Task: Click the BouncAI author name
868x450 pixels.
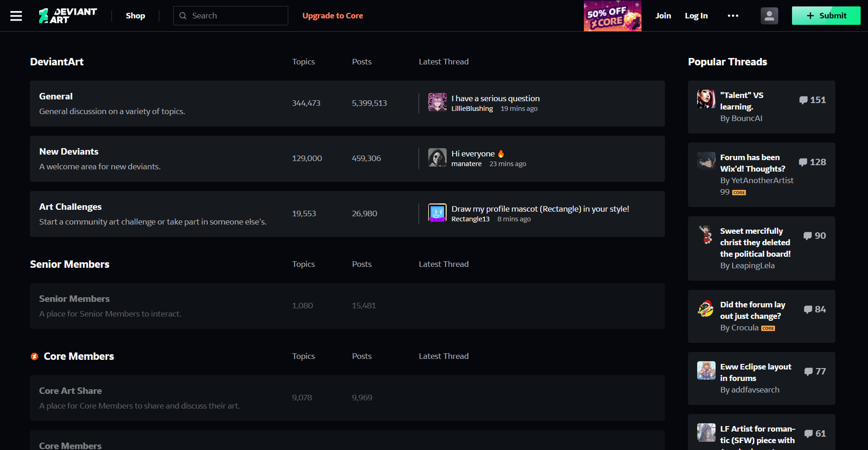Action: coord(746,118)
